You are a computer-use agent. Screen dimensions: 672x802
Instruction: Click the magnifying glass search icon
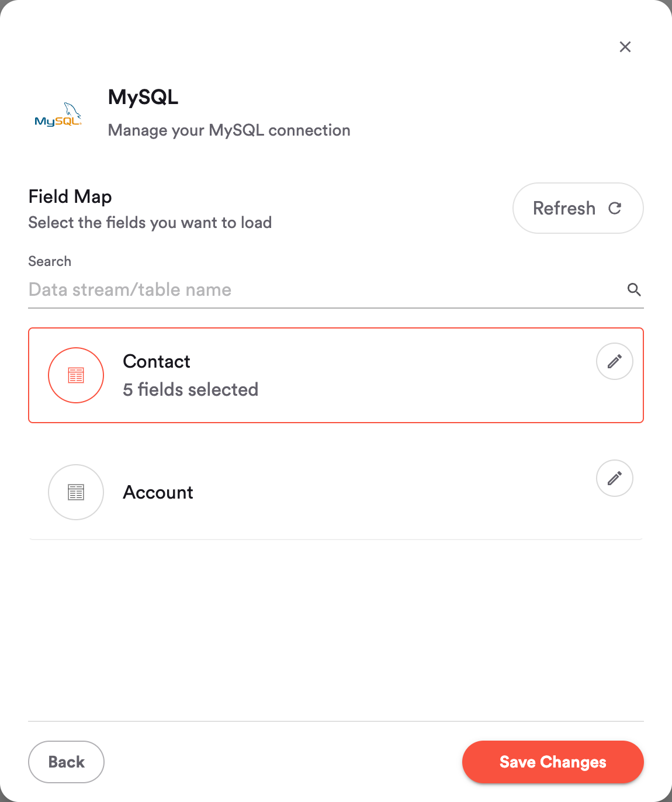pos(634,289)
